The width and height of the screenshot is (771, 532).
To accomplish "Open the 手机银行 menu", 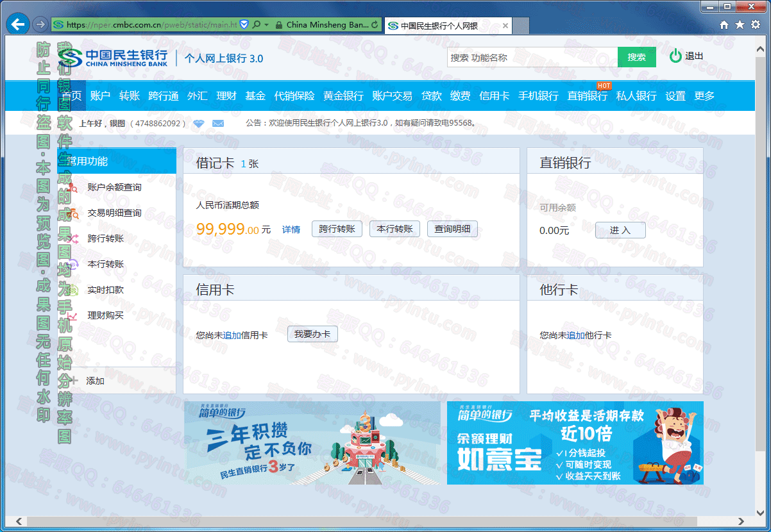I will coord(538,96).
